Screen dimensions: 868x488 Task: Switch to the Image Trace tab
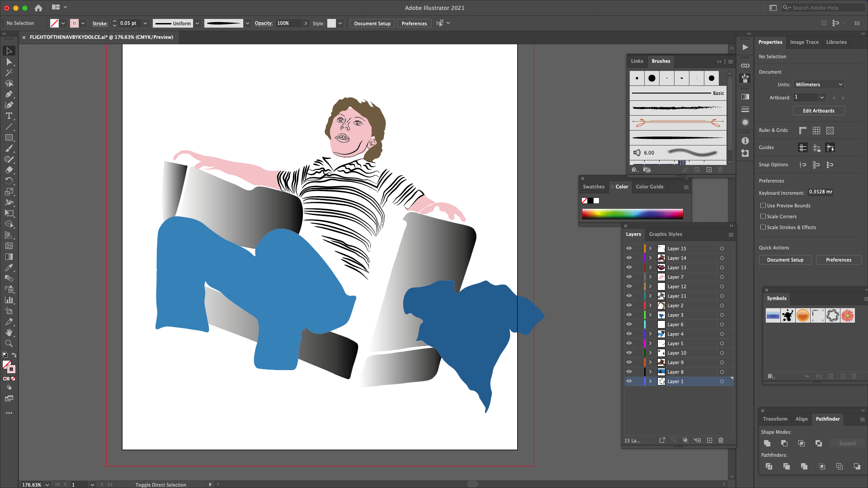pos(804,42)
